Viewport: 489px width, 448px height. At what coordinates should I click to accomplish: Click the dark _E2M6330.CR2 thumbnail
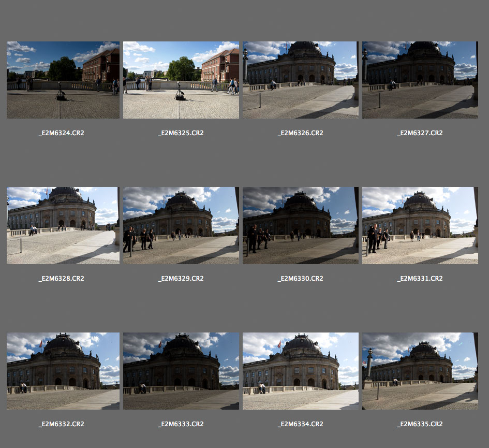(x=300, y=225)
